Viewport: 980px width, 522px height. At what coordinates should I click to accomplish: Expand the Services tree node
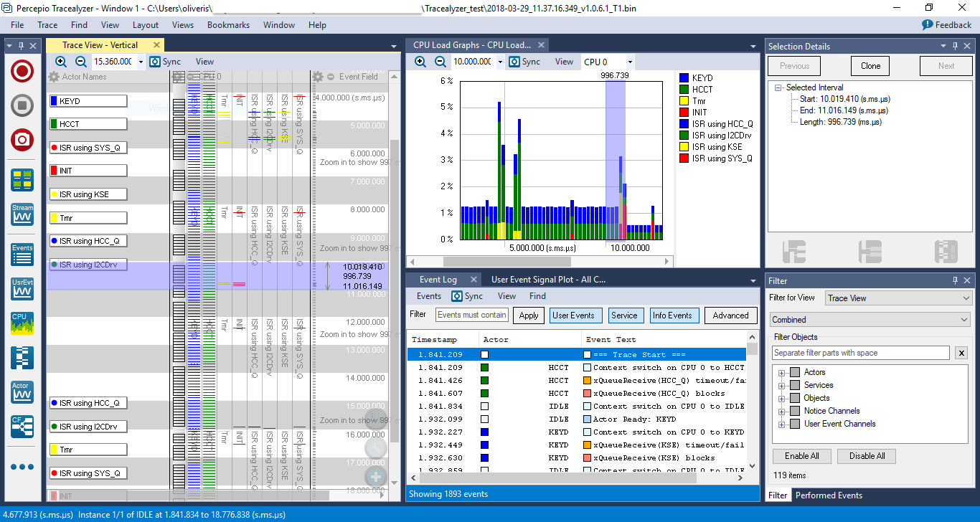pyautogui.click(x=781, y=386)
